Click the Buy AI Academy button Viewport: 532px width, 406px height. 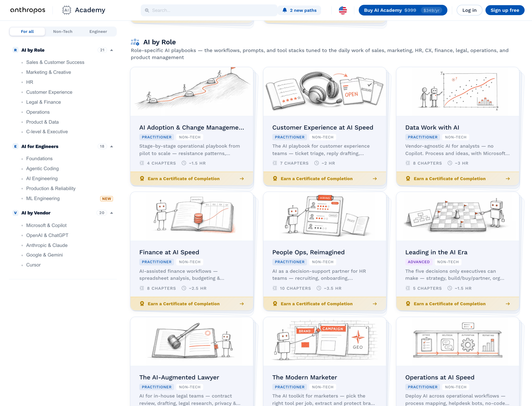(x=403, y=10)
